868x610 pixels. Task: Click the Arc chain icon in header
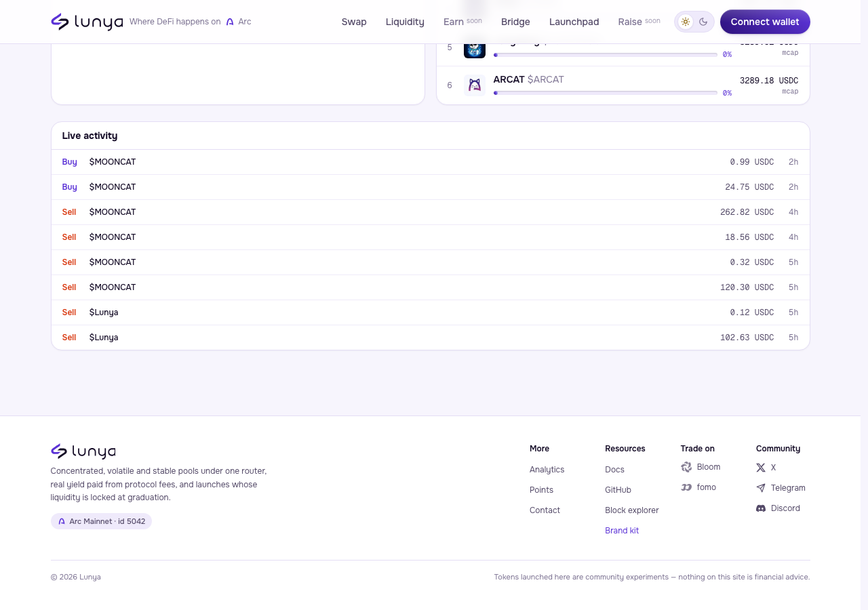230,22
